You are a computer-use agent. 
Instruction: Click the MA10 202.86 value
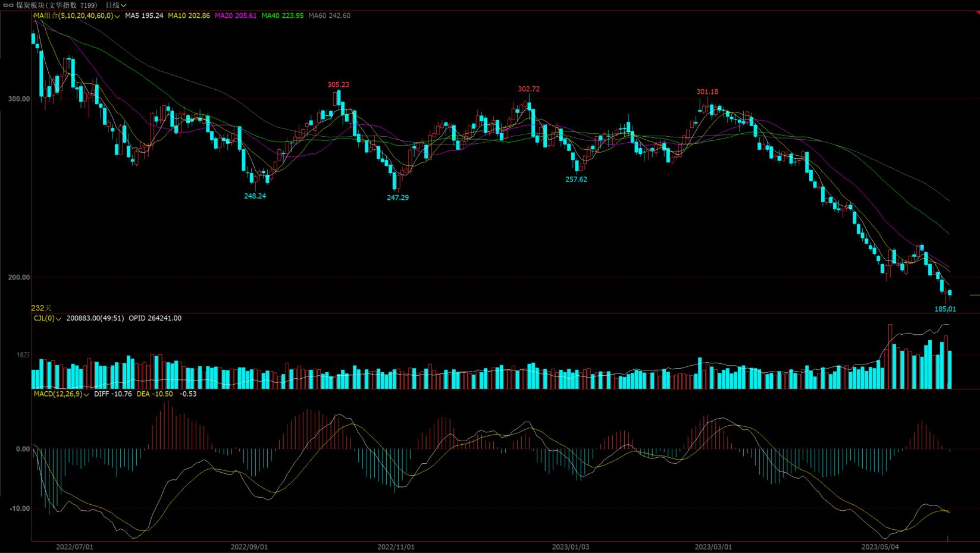point(189,15)
